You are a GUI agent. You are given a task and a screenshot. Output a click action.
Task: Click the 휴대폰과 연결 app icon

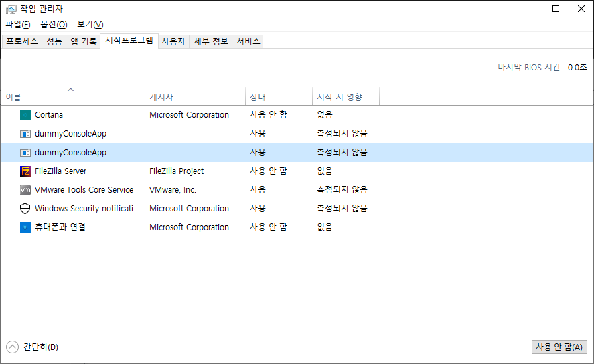tap(25, 227)
